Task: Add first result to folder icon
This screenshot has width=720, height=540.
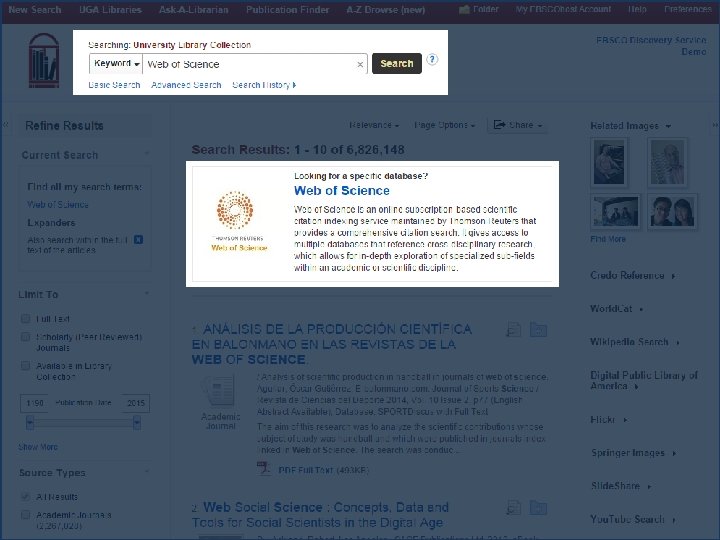Action: (538, 329)
